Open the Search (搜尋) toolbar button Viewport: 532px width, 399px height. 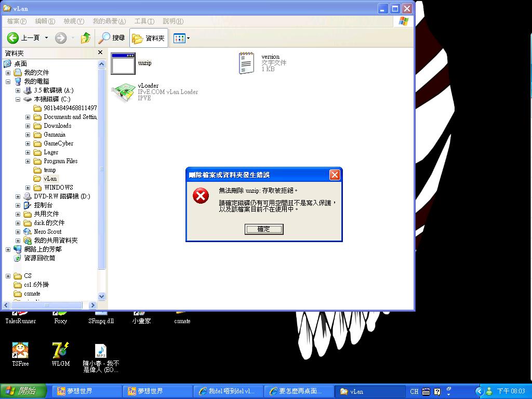(x=112, y=37)
